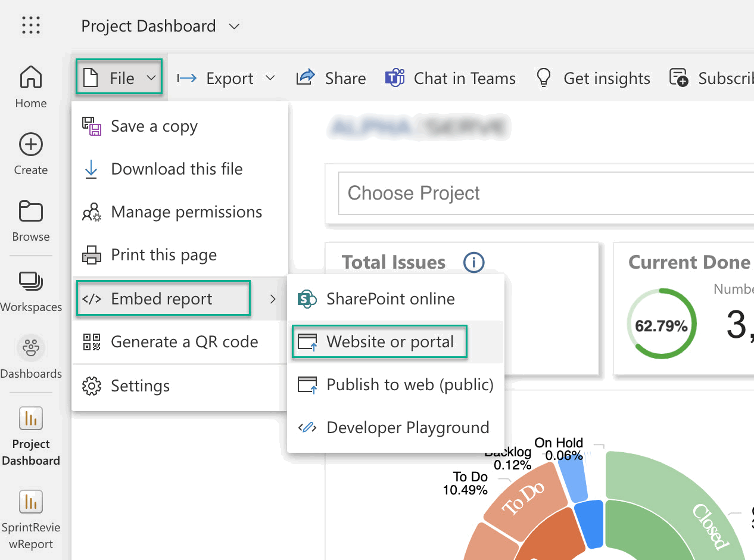Select Save a copy from File menu

154,126
